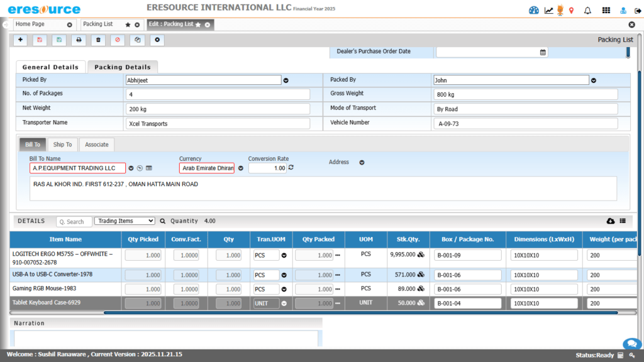Click the Add new record plus icon
The width and height of the screenshot is (644, 362).
coord(21,40)
